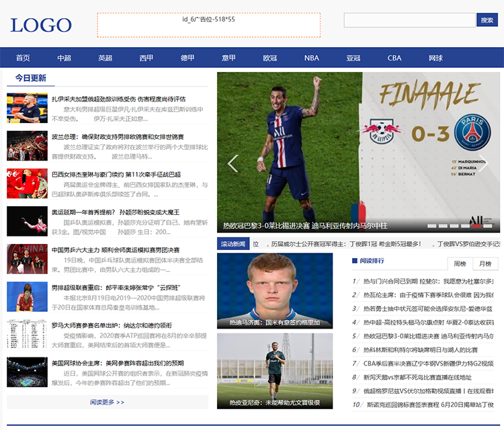The height and width of the screenshot is (430, 504).
Task: Open the 扎伊采夫 injury news thumbnail
Action: tap(27, 107)
